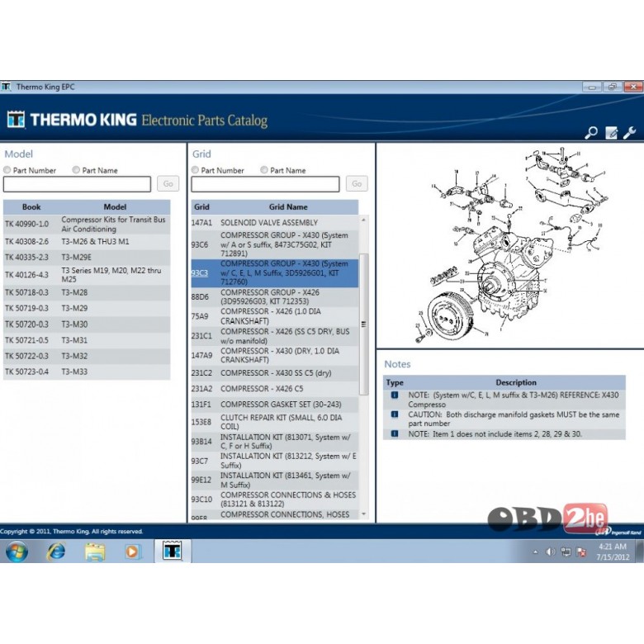Select grid 147A9 Compressor X430 DRY
Image resolution: width=644 pixels, height=644 pixels.
(275, 355)
